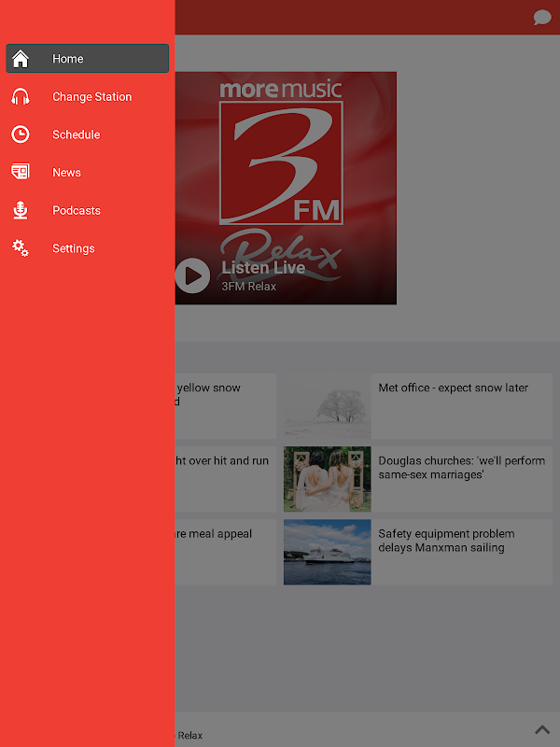Select Home in the navigation drawer
Image resolution: width=560 pixels, height=747 pixels.
click(x=87, y=59)
